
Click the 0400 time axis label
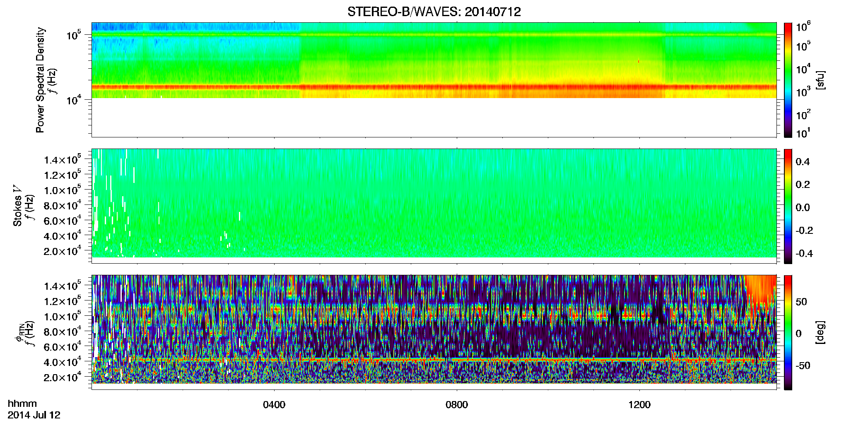tap(274, 405)
